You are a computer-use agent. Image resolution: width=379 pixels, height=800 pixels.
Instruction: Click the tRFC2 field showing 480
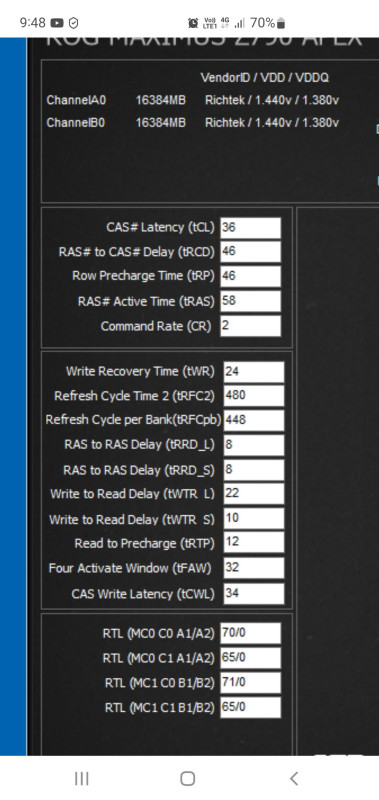254,395
